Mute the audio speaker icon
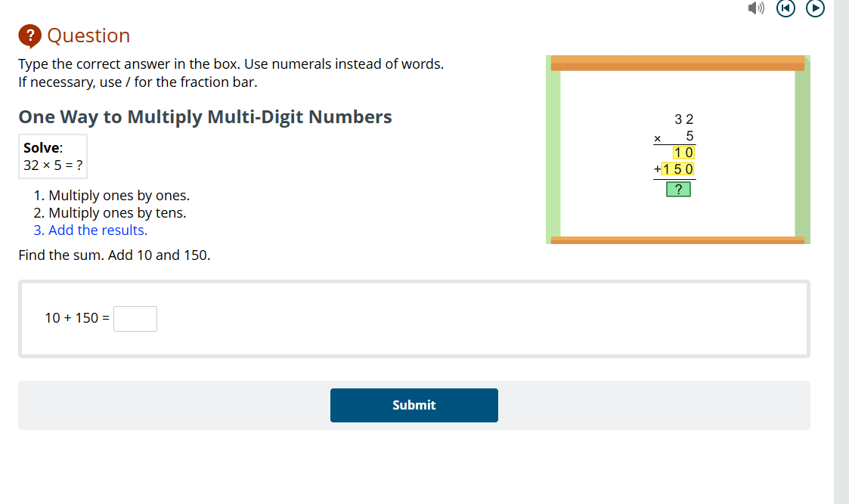 (x=755, y=8)
